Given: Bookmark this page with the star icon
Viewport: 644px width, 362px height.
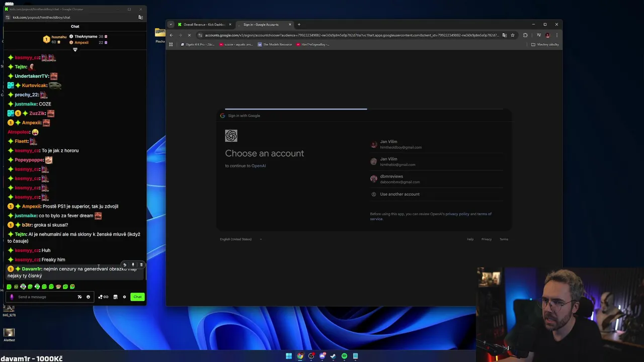Looking at the screenshot, I should [513, 35].
